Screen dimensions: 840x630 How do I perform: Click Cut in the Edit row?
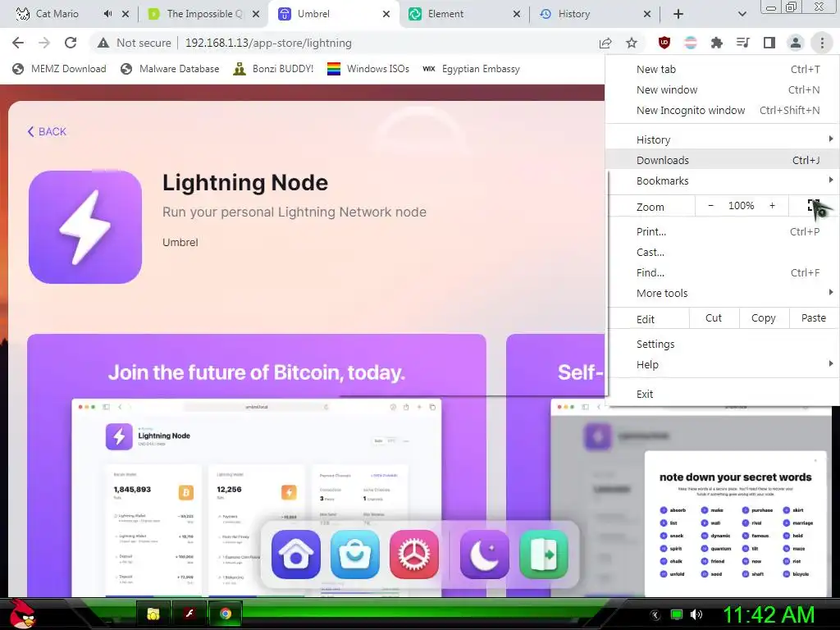[714, 318]
